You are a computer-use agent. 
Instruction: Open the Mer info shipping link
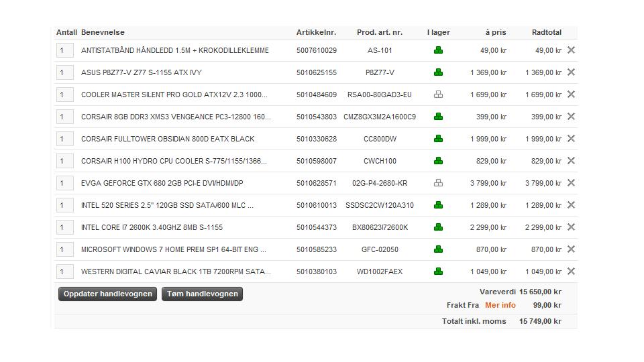click(500, 306)
